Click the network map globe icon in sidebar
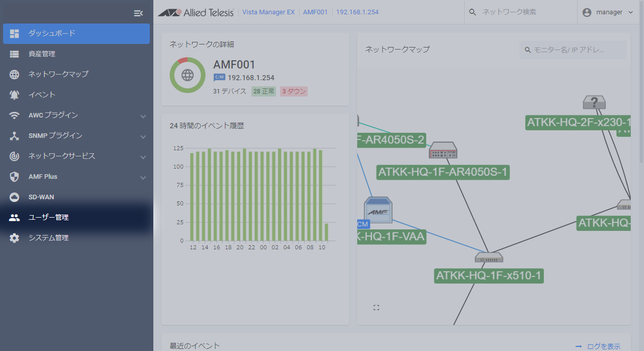Image resolution: width=644 pixels, height=351 pixels. (14, 74)
